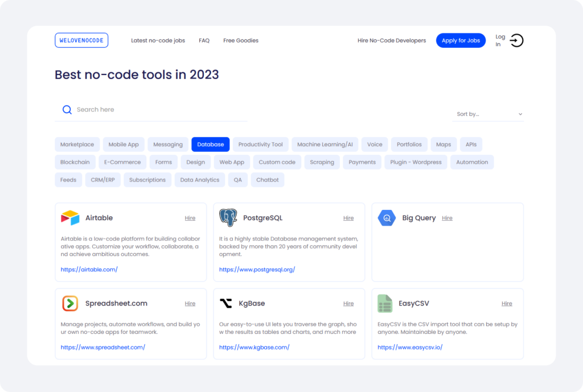This screenshot has height=392, width=583.
Task: Click the Spreadsheet.com logo icon
Action: point(70,303)
